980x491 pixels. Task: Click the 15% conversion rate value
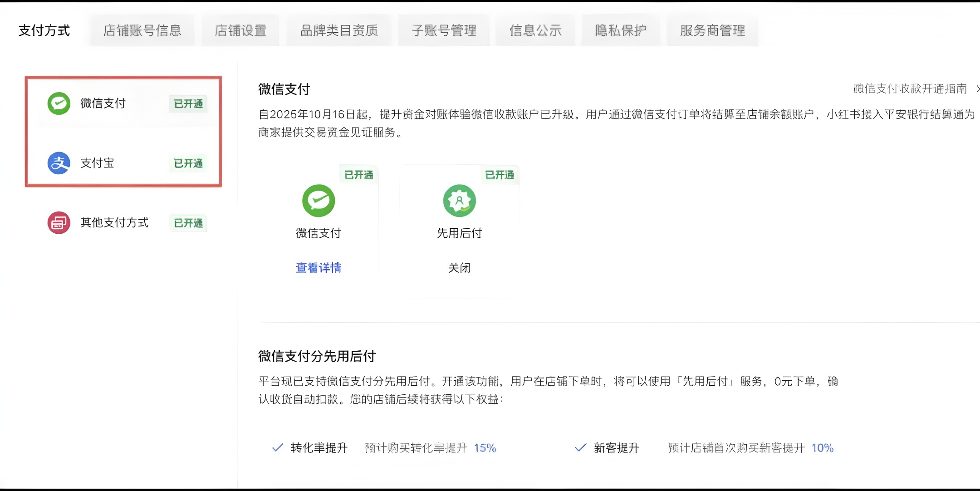(x=485, y=448)
